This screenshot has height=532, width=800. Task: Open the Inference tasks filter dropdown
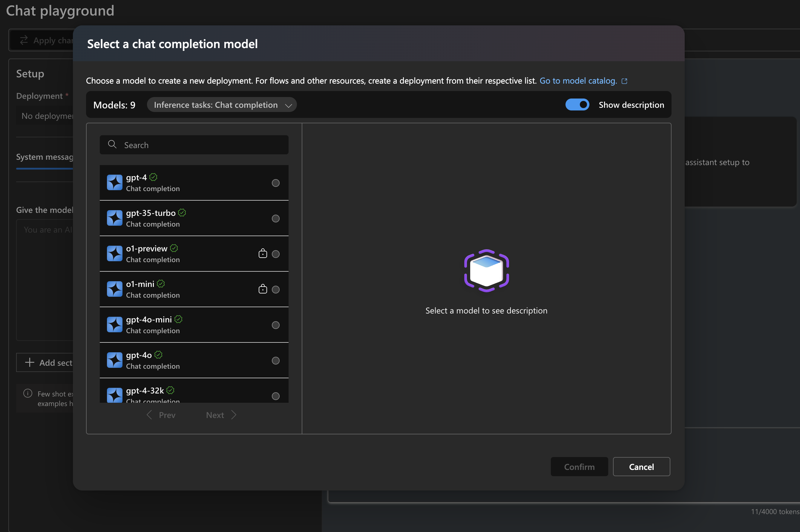222,105
